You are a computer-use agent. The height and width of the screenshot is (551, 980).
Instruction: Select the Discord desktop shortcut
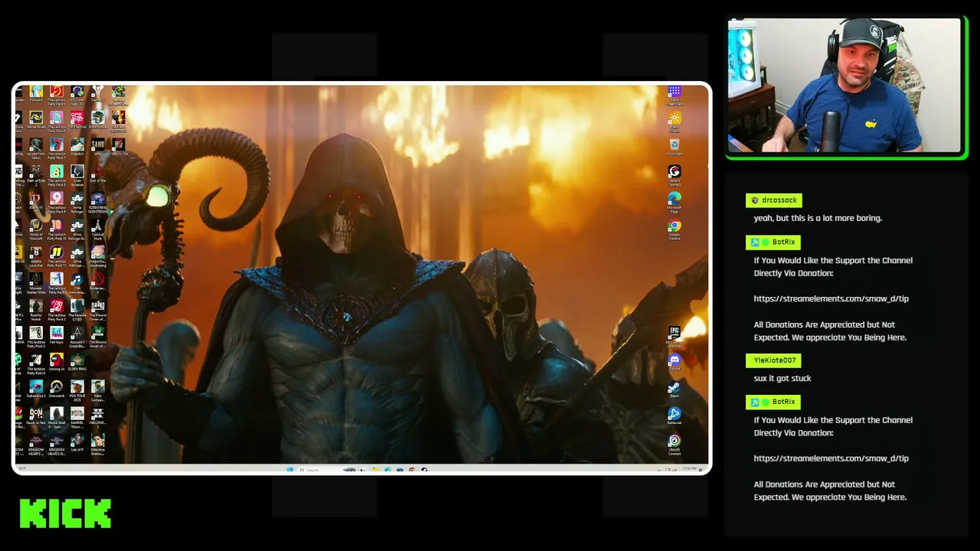click(x=675, y=362)
